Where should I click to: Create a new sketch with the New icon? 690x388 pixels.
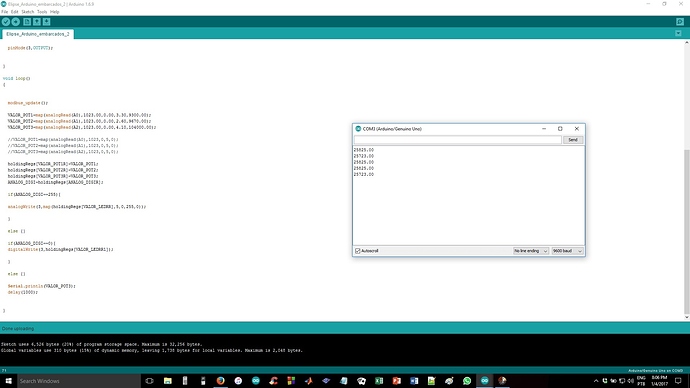tap(27, 22)
